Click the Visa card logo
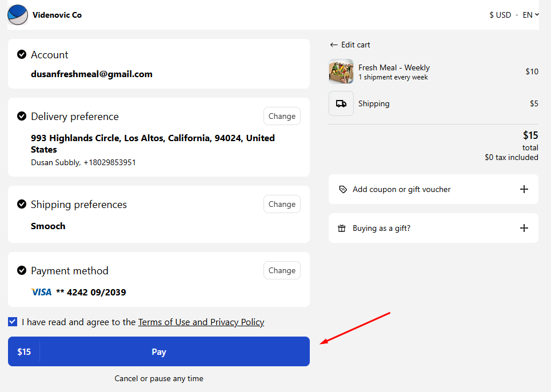Image resolution: width=551 pixels, height=392 pixels. point(41,292)
